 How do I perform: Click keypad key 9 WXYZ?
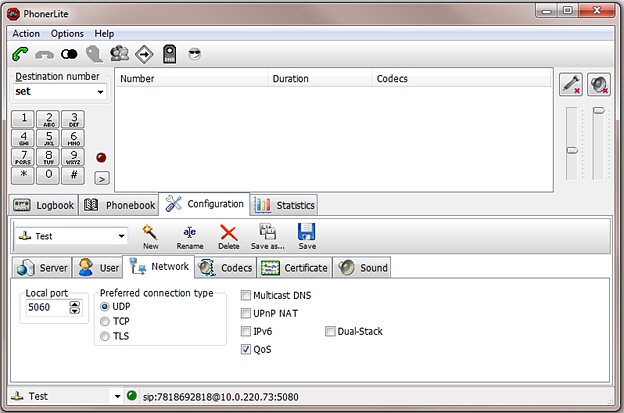73,157
